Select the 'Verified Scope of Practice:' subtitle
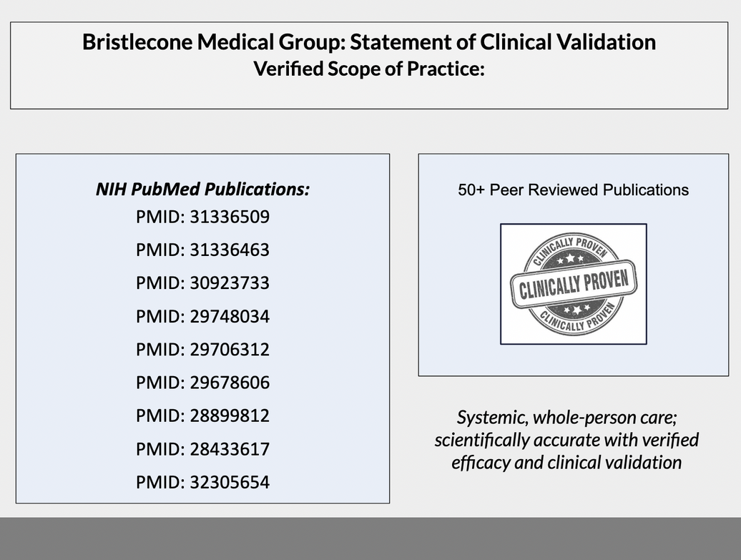 [x=369, y=69]
